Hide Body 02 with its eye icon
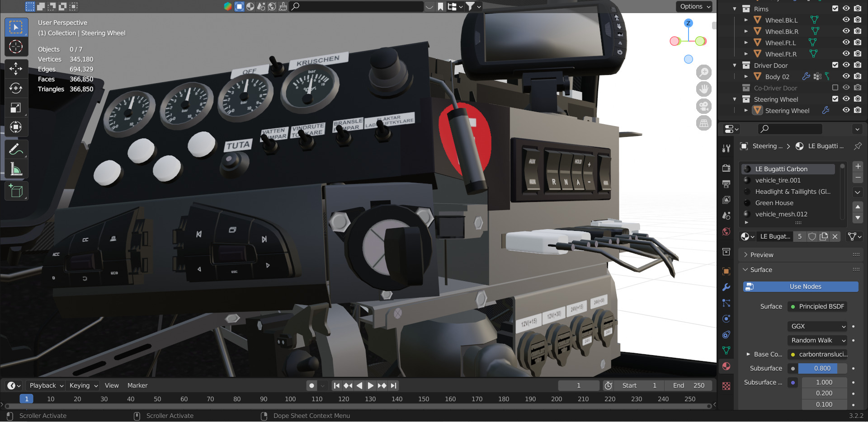This screenshot has height=422, width=868. tap(846, 76)
